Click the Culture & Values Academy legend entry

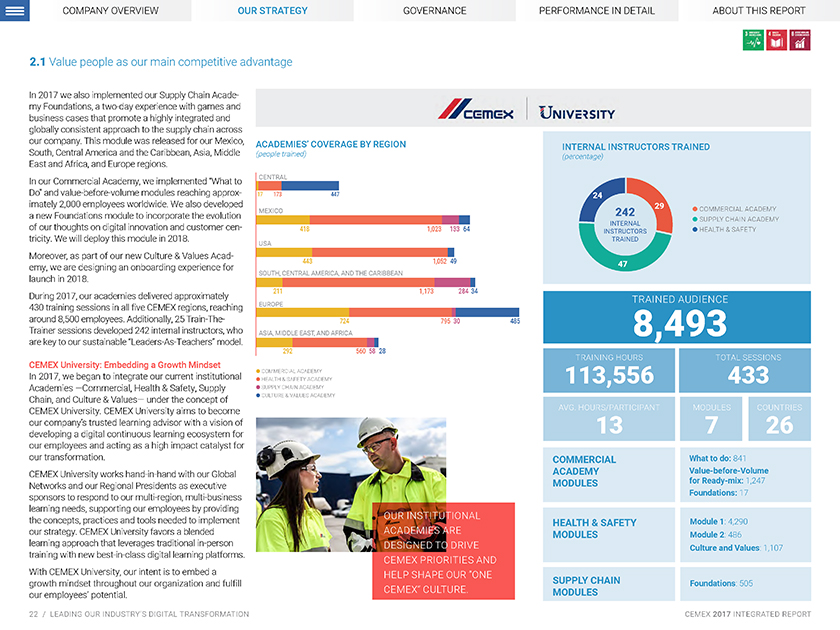point(296,395)
